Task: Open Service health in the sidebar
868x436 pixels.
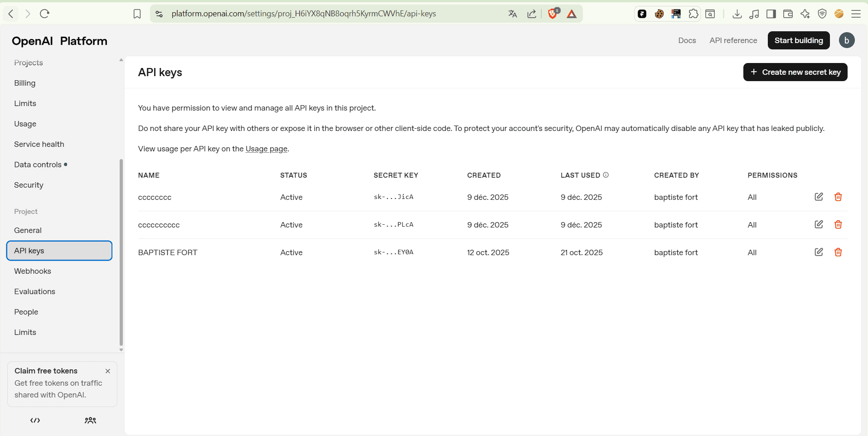Action: pos(39,144)
